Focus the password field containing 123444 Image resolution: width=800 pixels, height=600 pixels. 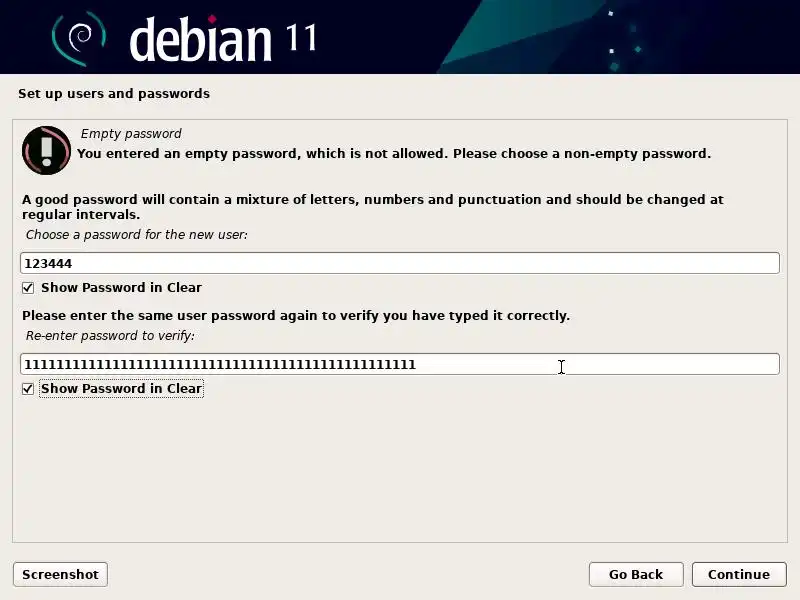400,263
